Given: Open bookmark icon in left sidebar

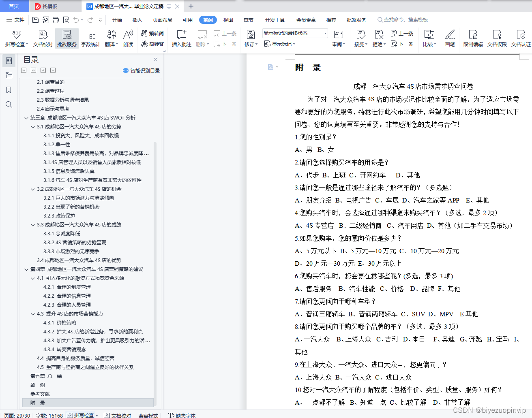Looking at the screenshot, I should point(9,90).
